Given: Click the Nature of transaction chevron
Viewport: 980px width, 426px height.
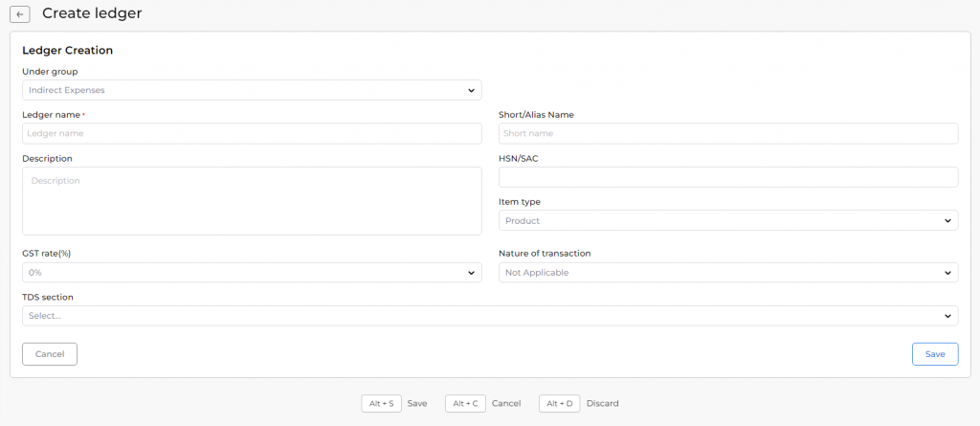Looking at the screenshot, I should click(947, 274).
